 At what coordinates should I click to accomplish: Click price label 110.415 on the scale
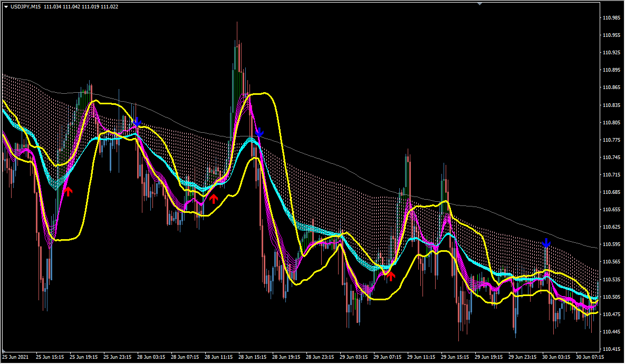[x=611, y=349]
